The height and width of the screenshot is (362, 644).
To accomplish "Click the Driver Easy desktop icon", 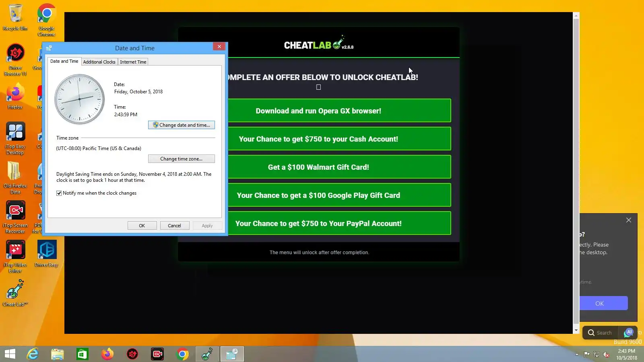I will pyautogui.click(x=47, y=253).
